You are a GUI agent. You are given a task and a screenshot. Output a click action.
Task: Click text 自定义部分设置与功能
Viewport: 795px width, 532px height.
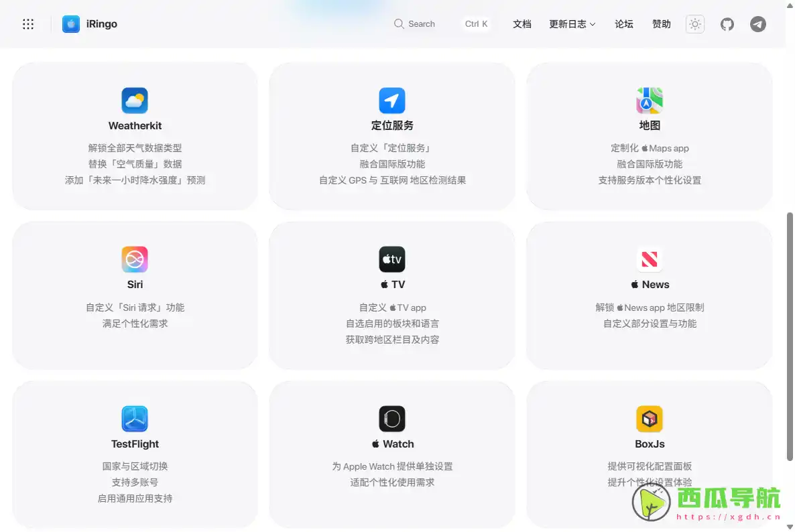650,324
